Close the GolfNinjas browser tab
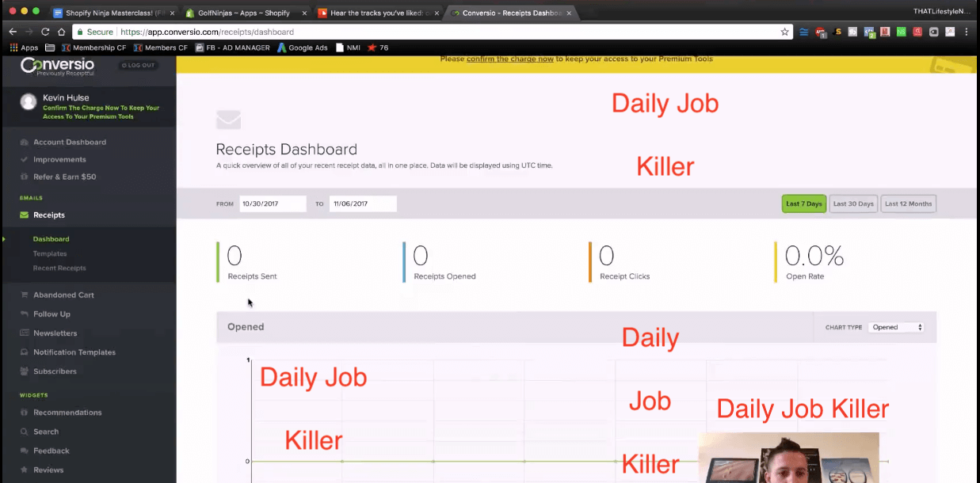The width and height of the screenshot is (980, 483). pos(305,13)
